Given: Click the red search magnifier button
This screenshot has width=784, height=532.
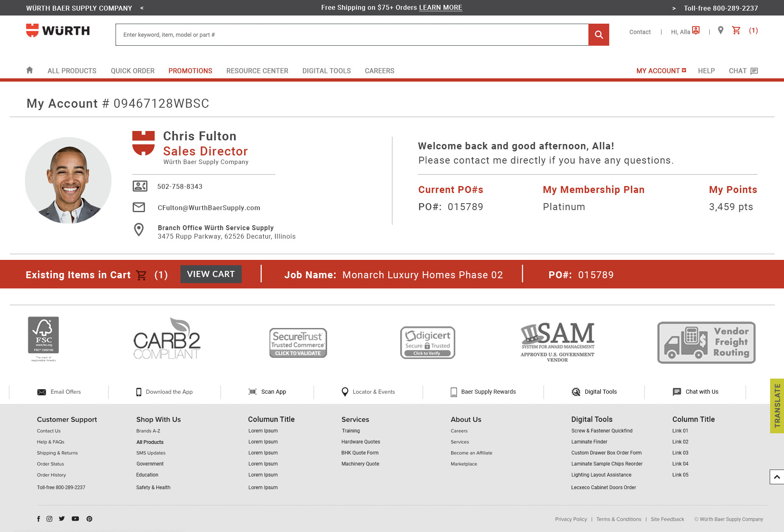Looking at the screenshot, I should (x=599, y=35).
